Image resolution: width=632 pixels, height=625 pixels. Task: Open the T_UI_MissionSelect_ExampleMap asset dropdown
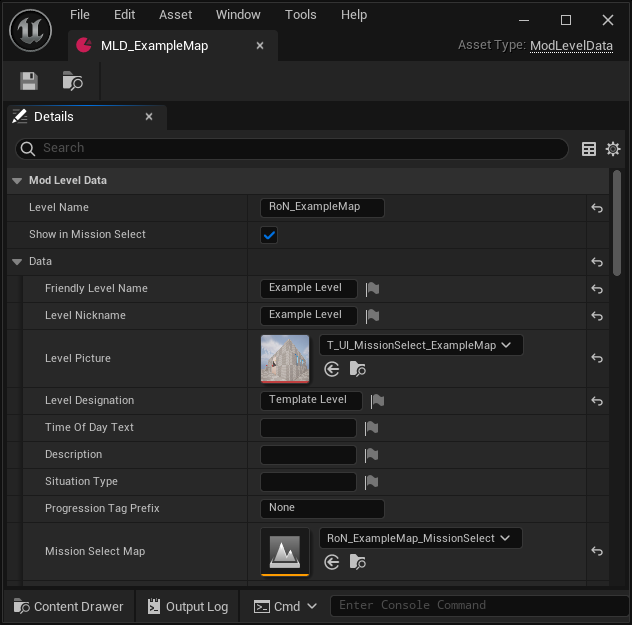pyautogui.click(x=420, y=345)
